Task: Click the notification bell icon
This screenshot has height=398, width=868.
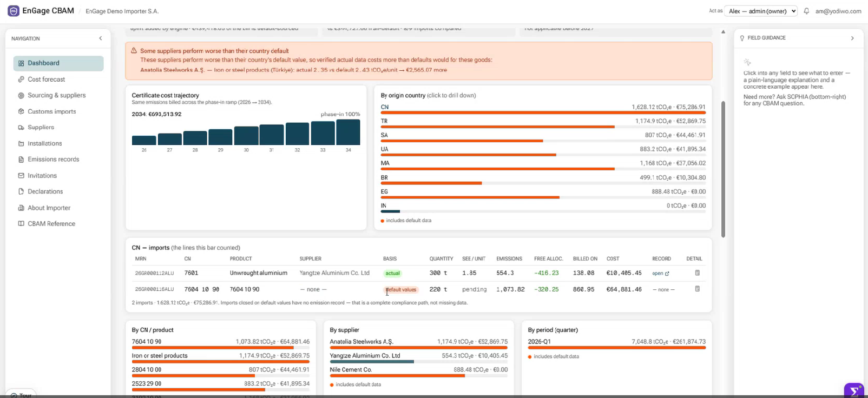Action: 806,11
